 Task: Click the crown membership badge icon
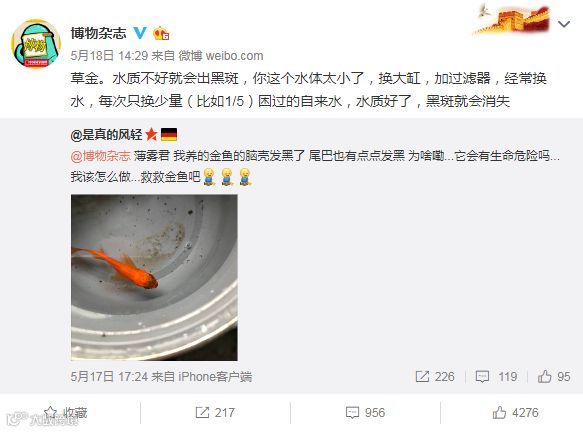tap(161, 33)
